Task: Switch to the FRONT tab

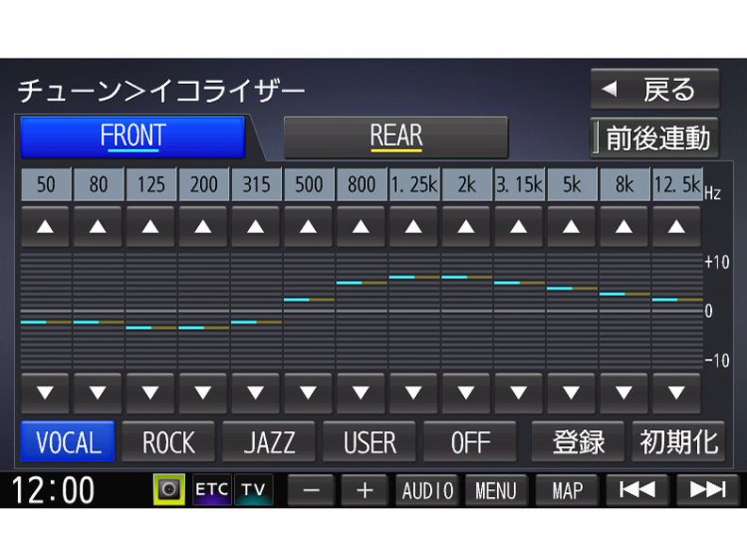Action: [x=132, y=138]
